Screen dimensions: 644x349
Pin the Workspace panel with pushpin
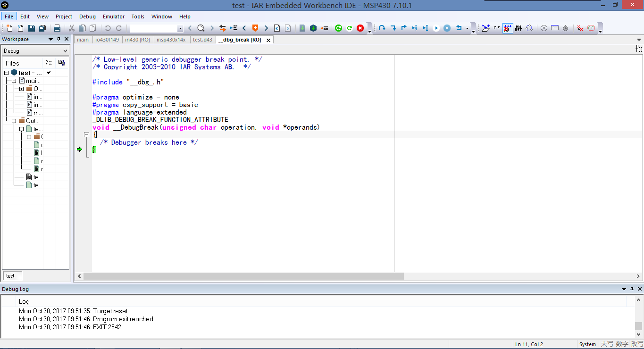point(59,39)
